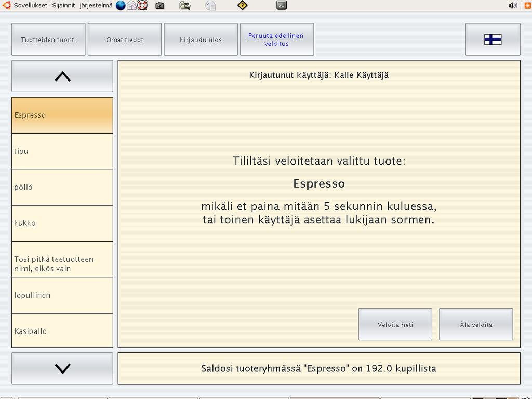Click the document text editor icon
Image resolution: width=532 pixels, height=399 pixels.
click(x=210, y=6)
